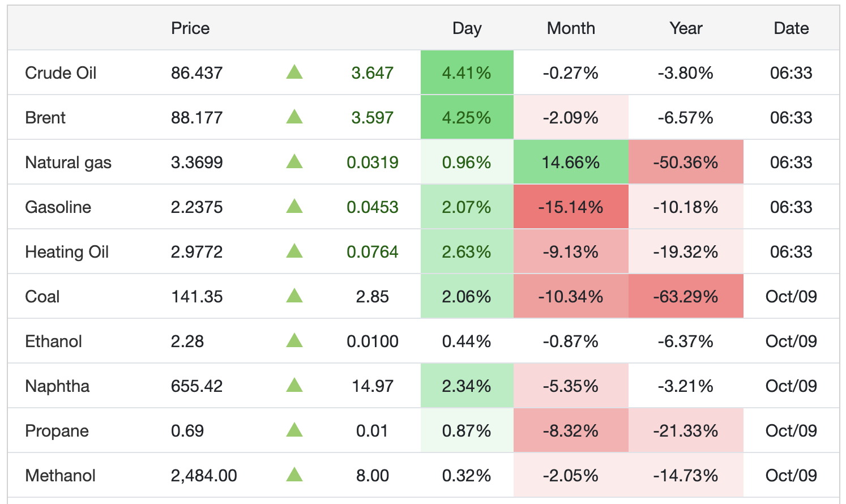Select Coal price 141.35
This screenshot has width=846, height=504.
[x=197, y=297]
